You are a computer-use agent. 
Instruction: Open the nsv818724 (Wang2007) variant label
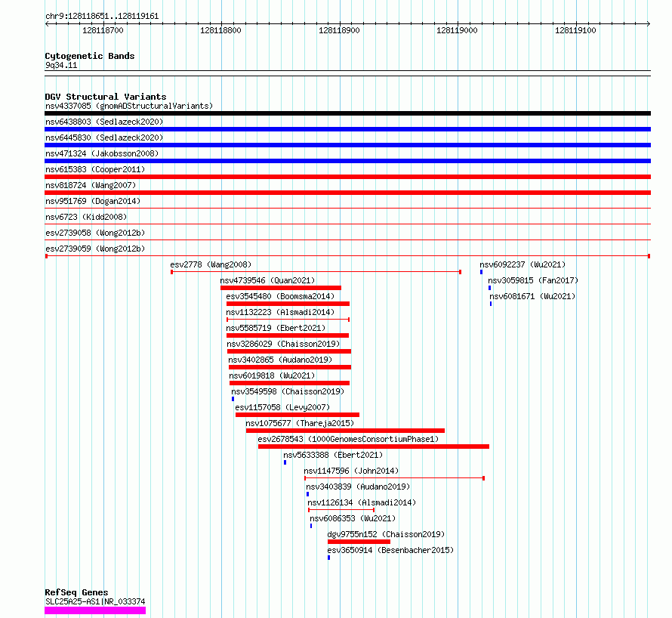point(91,185)
